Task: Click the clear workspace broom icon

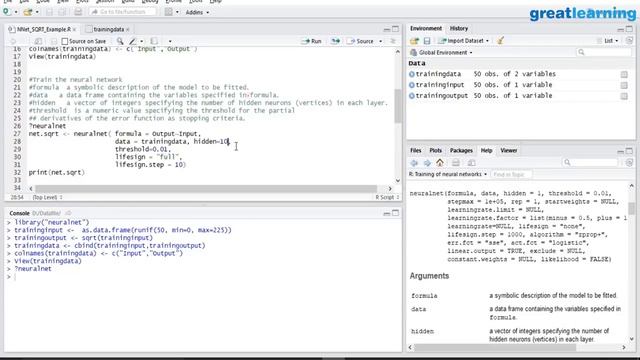Action: click(x=500, y=40)
